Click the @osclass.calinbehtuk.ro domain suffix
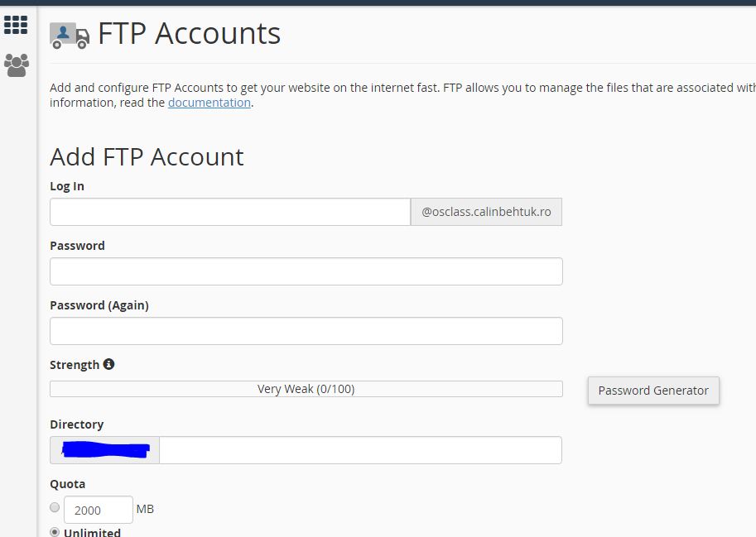The height and width of the screenshot is (537, 756). (486, 212)
